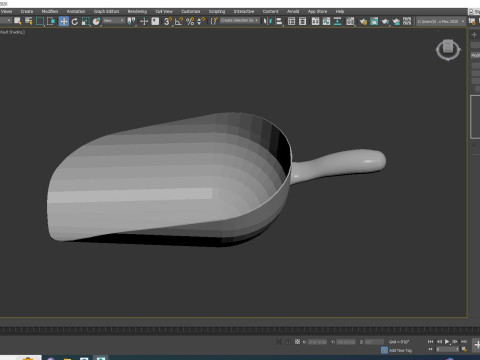Open the Create Selection Set dropdown
Viewport: 480px width, 360px height.
coord(240,21)
